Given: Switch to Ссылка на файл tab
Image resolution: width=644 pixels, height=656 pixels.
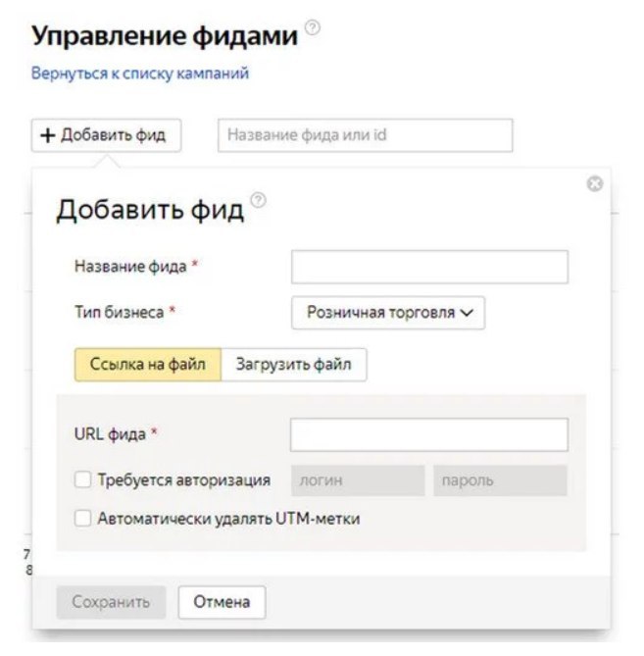Looking at the screenshot, I should [x=148, y=365].
